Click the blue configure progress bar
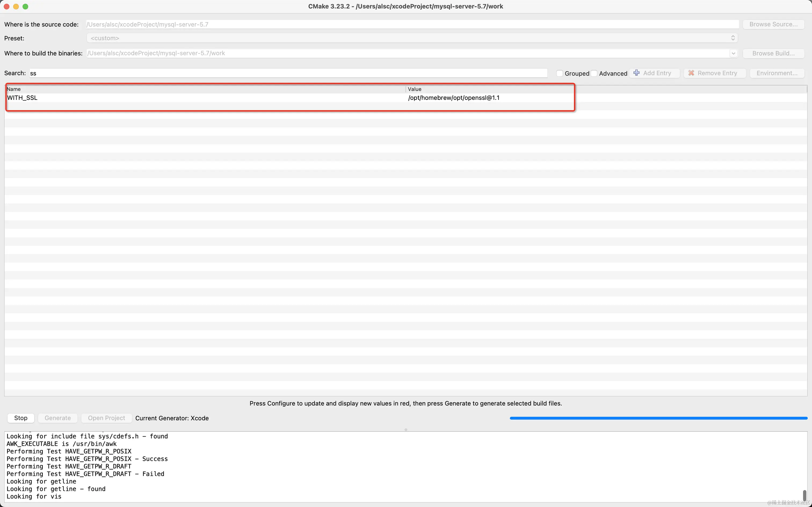 [x=658, y=418]
